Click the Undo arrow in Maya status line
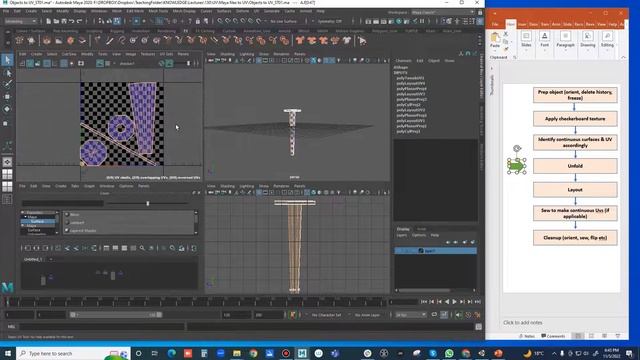This screenshot has height=360, width=640. (x=72, y=21)
